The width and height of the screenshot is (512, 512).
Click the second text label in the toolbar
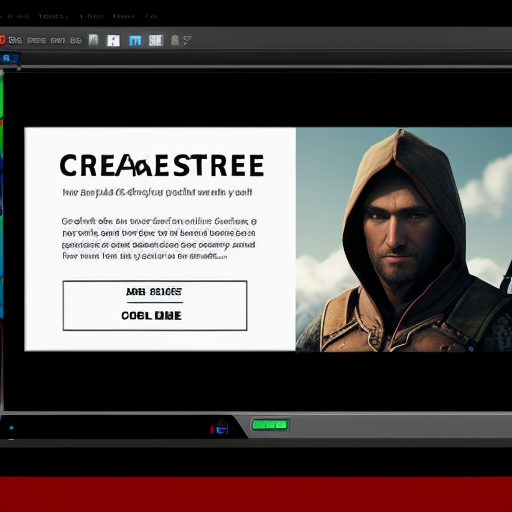(x=37, y=40)
